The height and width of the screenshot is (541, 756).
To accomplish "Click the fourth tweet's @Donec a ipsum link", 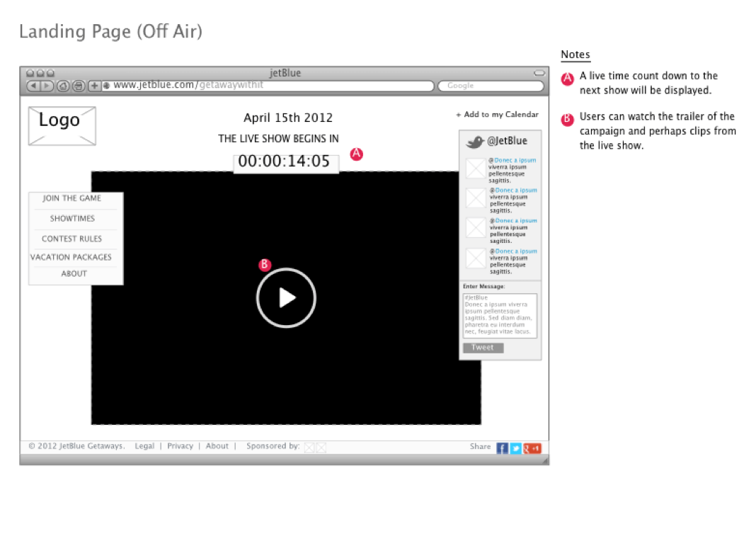I will [513, 251].
